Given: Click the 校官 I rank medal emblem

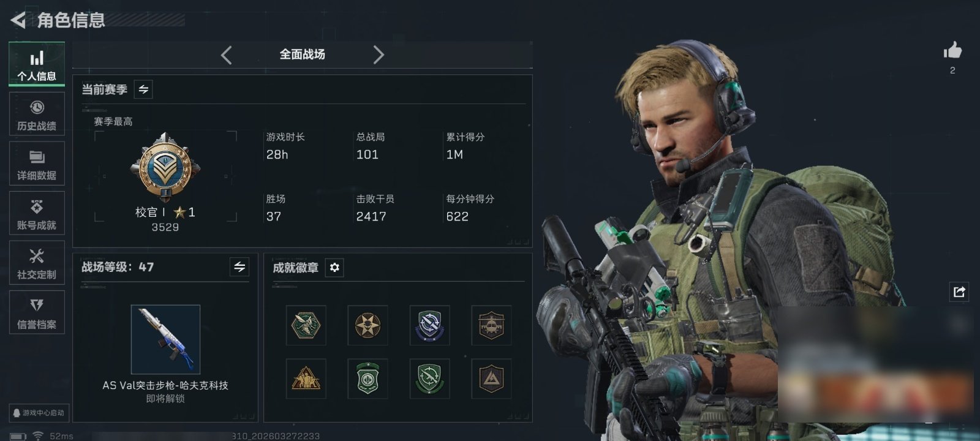Looking at the screenshot, I should tap(165, 167).
